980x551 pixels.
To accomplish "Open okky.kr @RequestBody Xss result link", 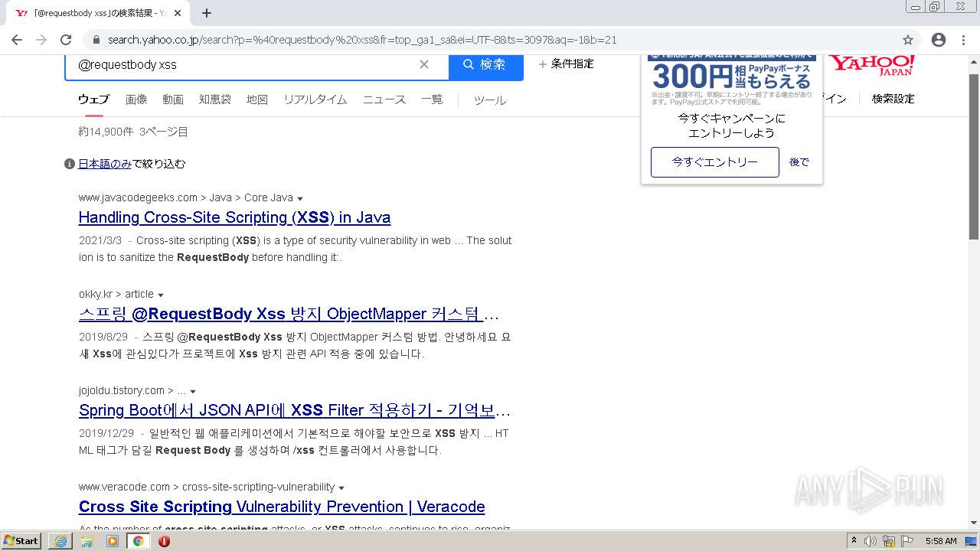I will (x=289, y=314).
